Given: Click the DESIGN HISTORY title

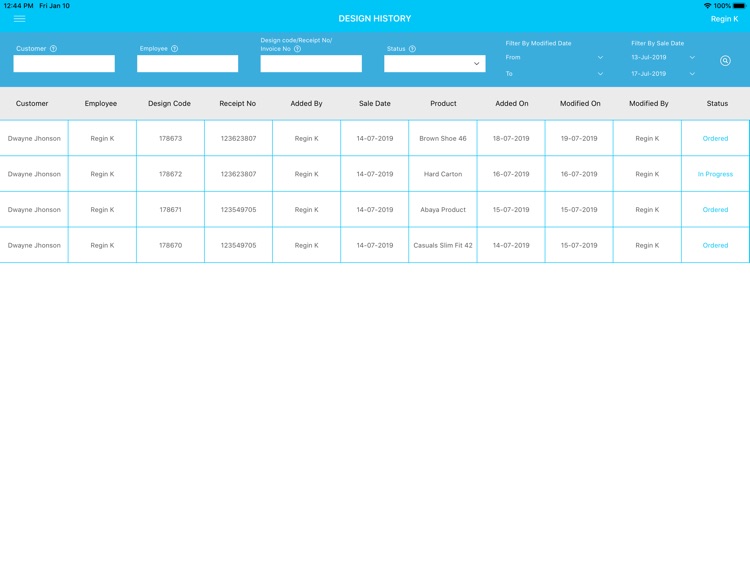Looking at the screenshot, I should click(x=375, y=19).
